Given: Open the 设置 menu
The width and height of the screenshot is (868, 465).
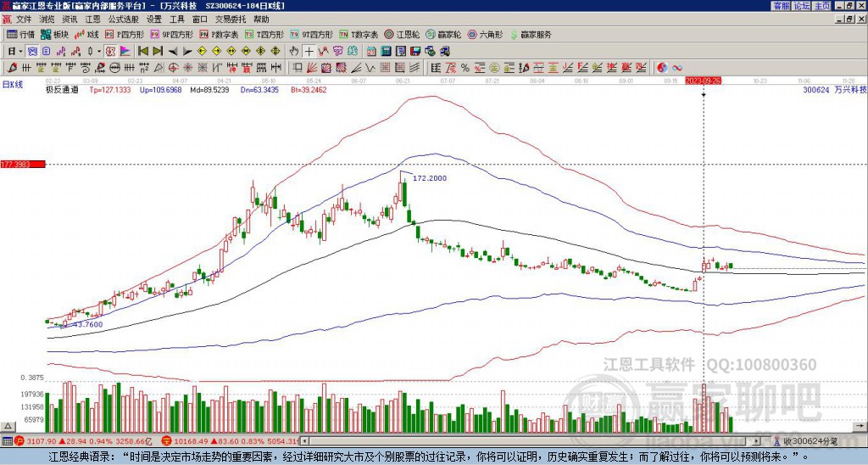Looking at the screenshot, I should coord(154,20).
